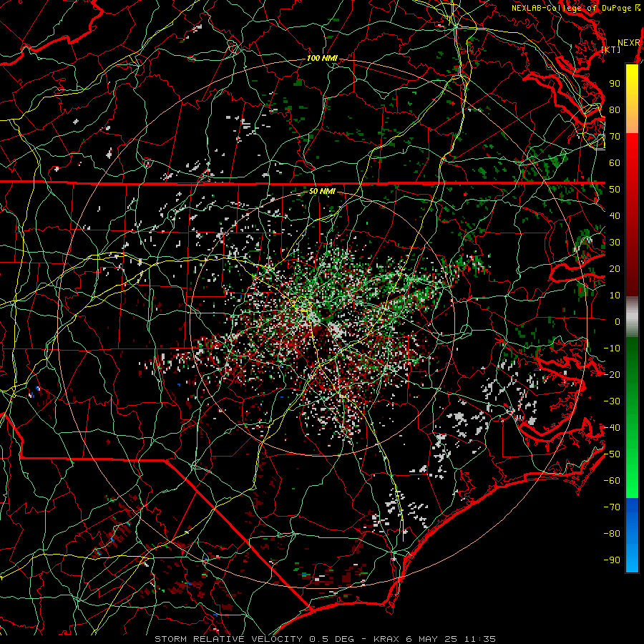Select the -90 value on the velocity scale
Image resolution: width=644 pixels, height=644 pixels.
[612, 560]
